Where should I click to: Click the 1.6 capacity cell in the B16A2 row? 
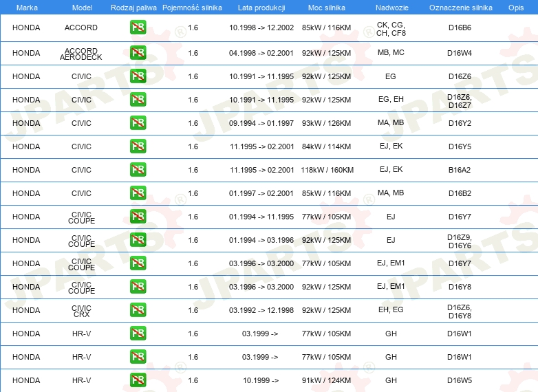pos(193,170)
